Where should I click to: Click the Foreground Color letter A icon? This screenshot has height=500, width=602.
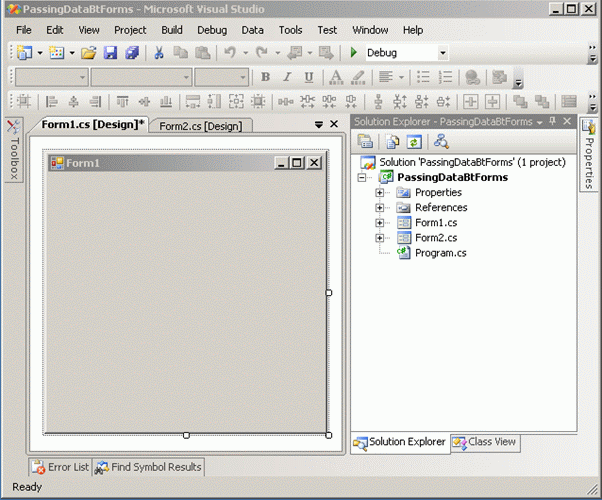click(x=336, y=77)
